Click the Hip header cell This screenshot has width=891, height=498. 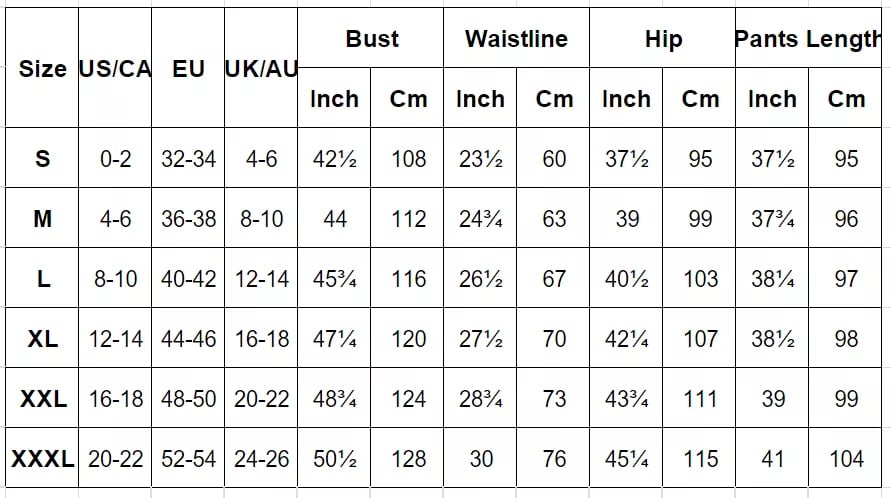pos(663,39)
